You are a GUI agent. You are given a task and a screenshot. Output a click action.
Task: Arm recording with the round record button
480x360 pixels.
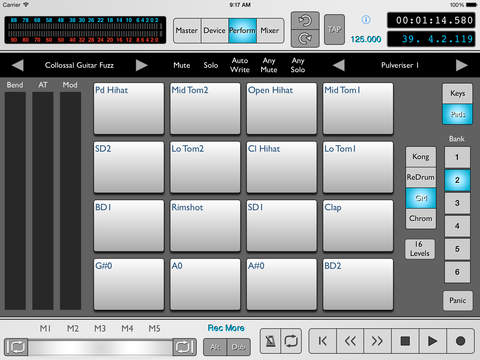point(460,341)
